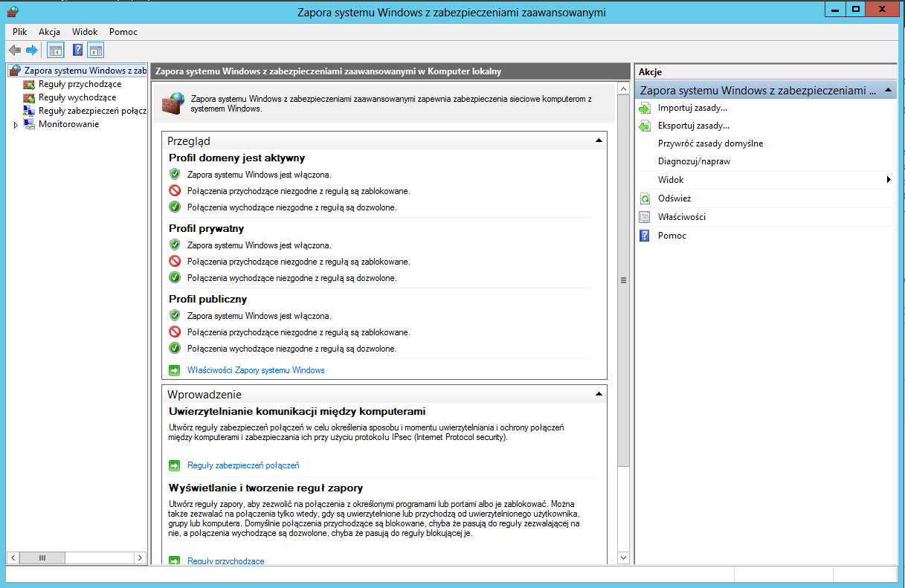Click the Pomoc icon in Akcje pane

(x=645, y=236)
